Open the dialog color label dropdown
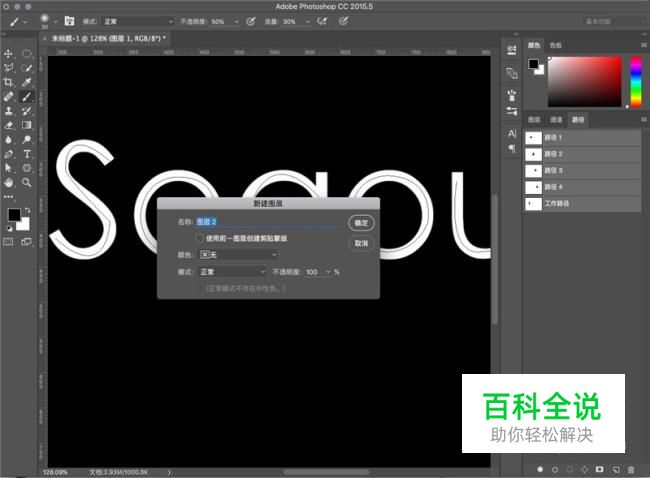The height and width of the screenshot is (478, 650). [238, 255]
